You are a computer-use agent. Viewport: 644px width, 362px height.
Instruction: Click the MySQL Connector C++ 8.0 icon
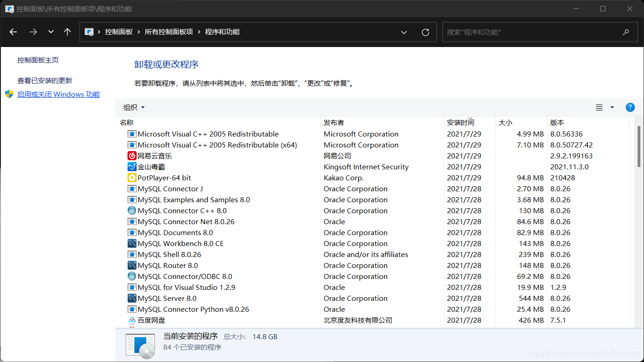pos(132,211)
